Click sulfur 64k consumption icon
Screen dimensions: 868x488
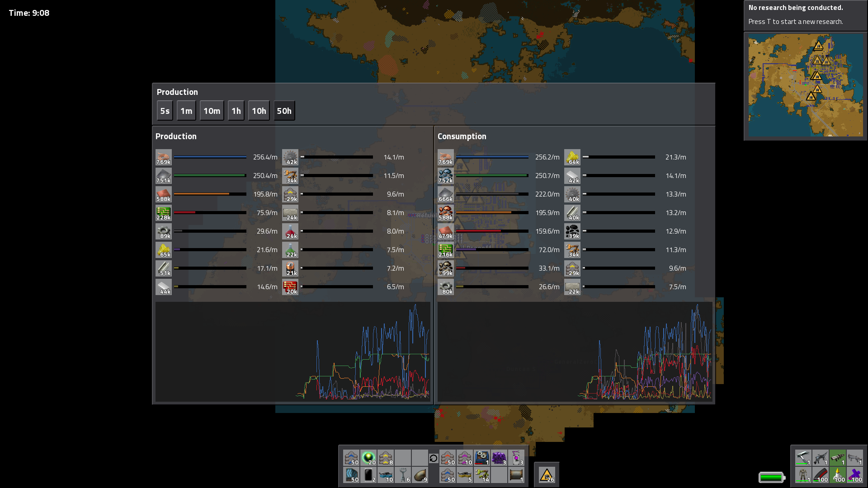pos(572,157)
